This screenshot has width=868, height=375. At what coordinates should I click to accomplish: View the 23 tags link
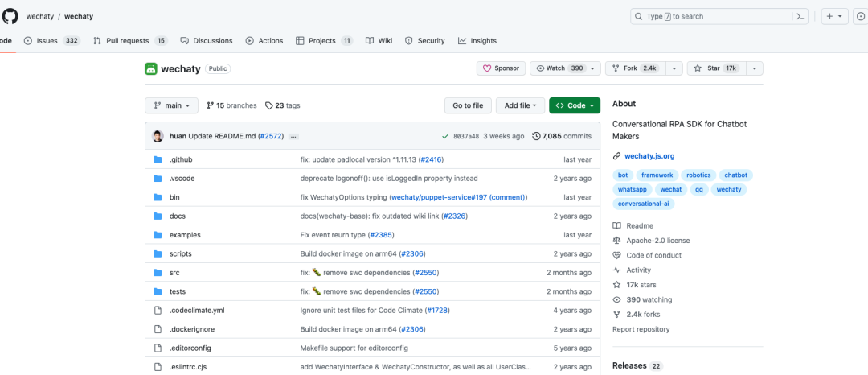pos(283,105)
